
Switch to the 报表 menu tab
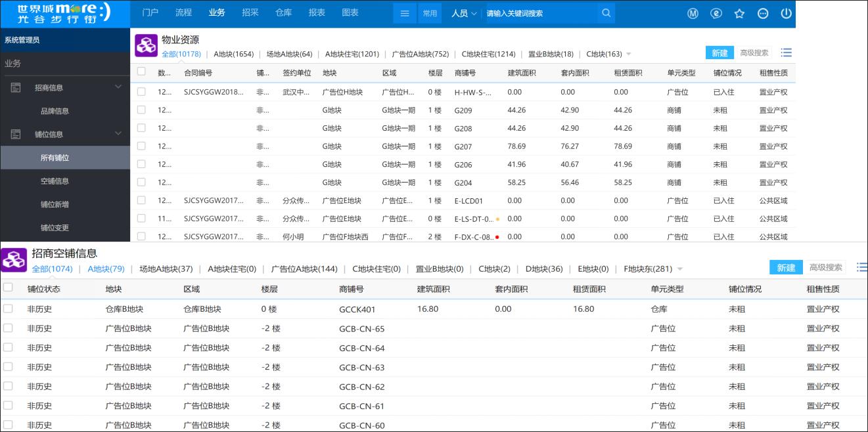[x=317, y=11]
